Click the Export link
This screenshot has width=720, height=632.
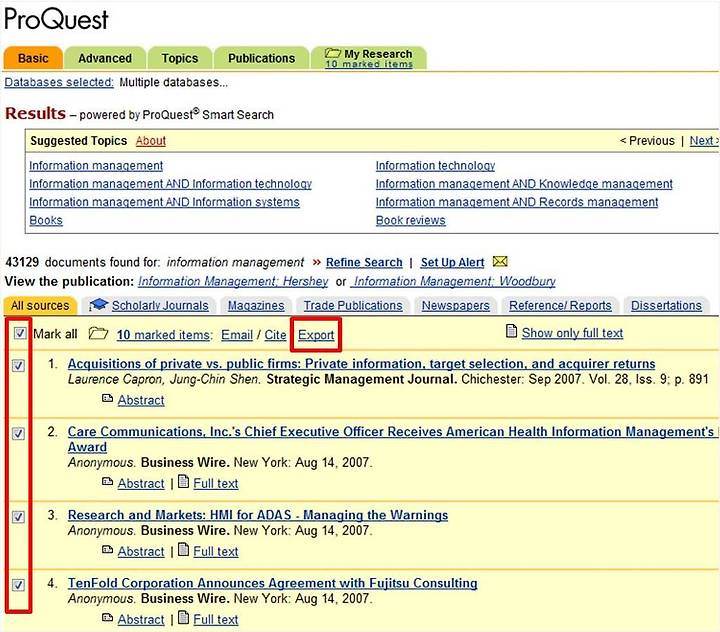click(316, 335)
